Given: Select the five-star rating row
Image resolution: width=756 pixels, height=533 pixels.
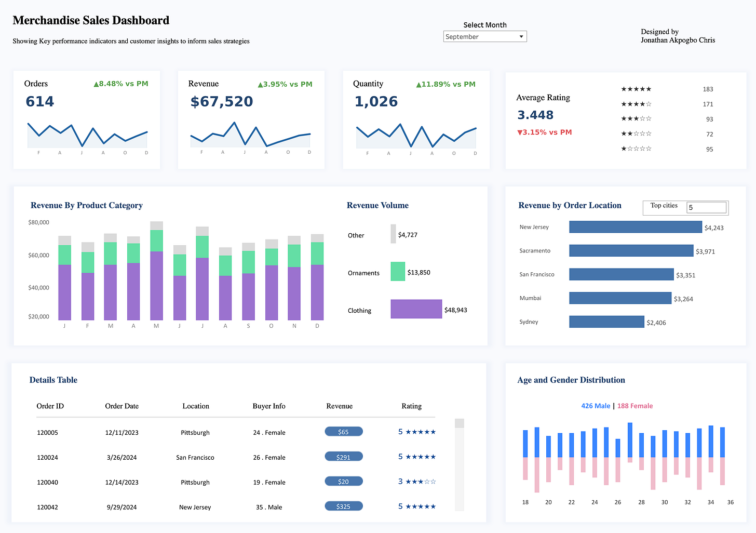Looking at the screenshot, I should pyautogui.click(x=667, y=89).
